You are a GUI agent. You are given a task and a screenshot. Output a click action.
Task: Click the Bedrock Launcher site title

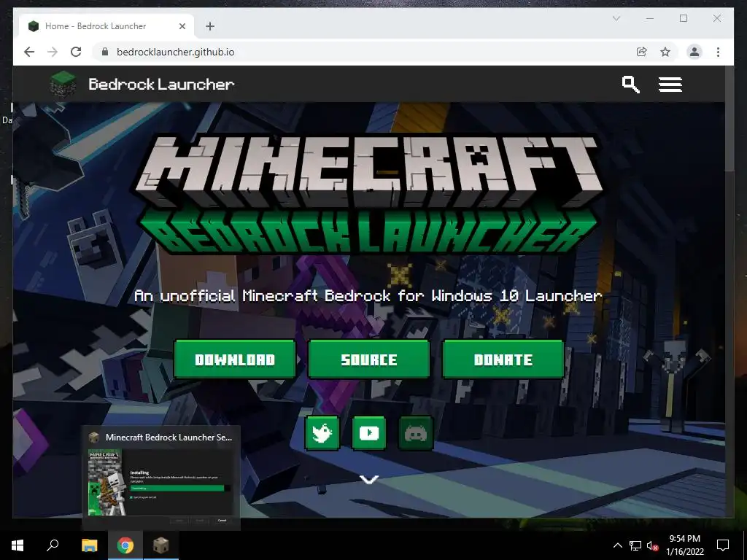point(161,85)
